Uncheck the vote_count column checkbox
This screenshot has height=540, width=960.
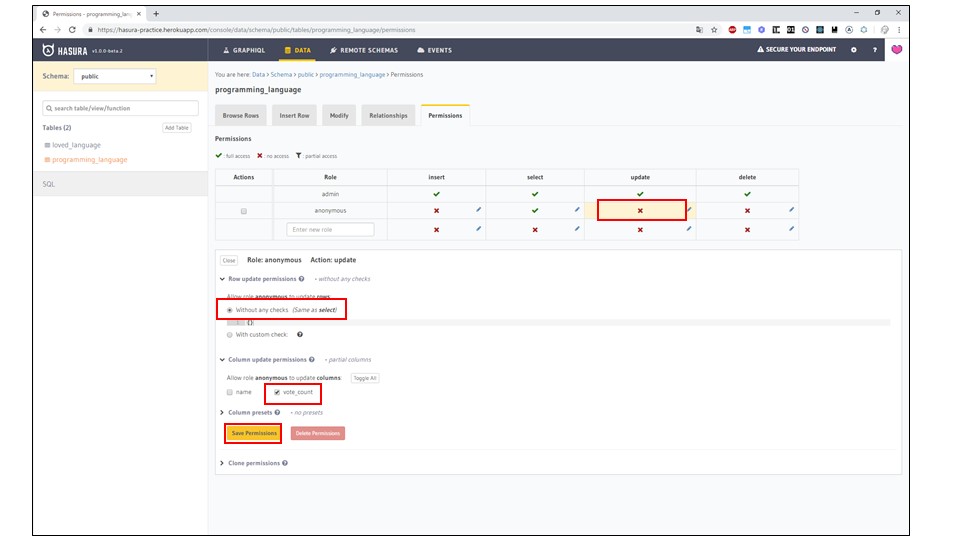pos(277,392)
